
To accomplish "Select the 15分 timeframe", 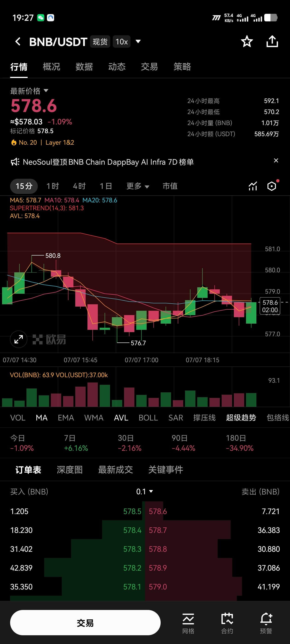I will tap(24, 186).
